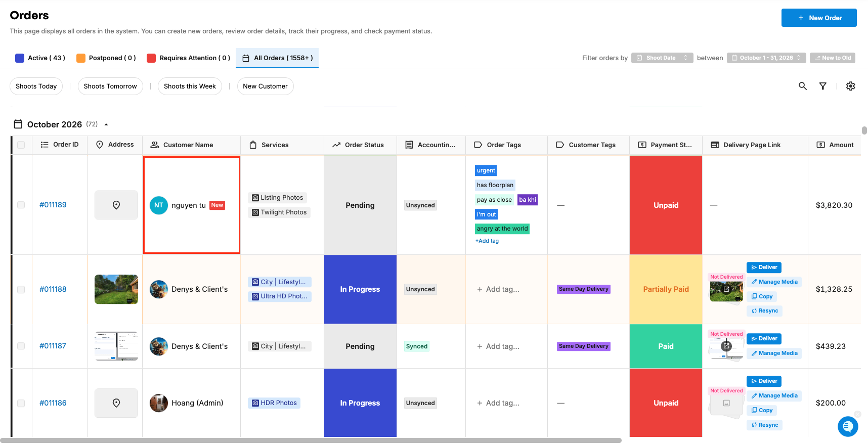Image resolution: width=868 pixels, height=445 pixels.
Task: Click Hoang (Admin) profile avatar
Action: (159, 403)
